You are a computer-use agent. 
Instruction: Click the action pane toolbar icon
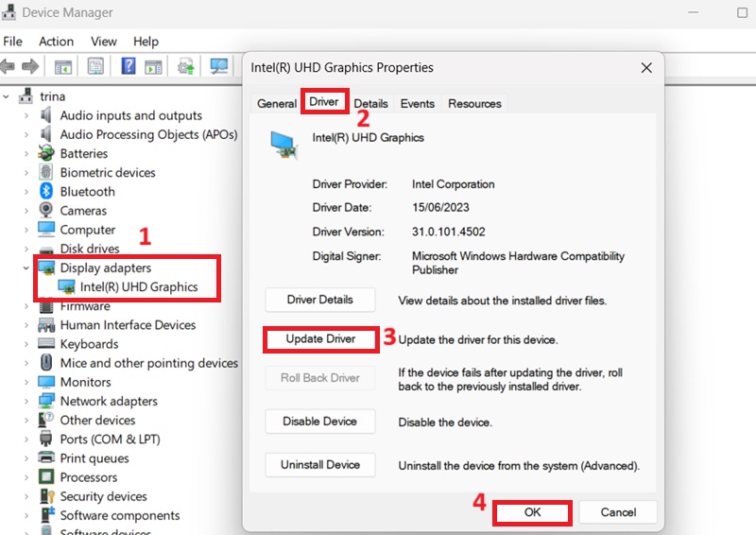tap(153, 66)
